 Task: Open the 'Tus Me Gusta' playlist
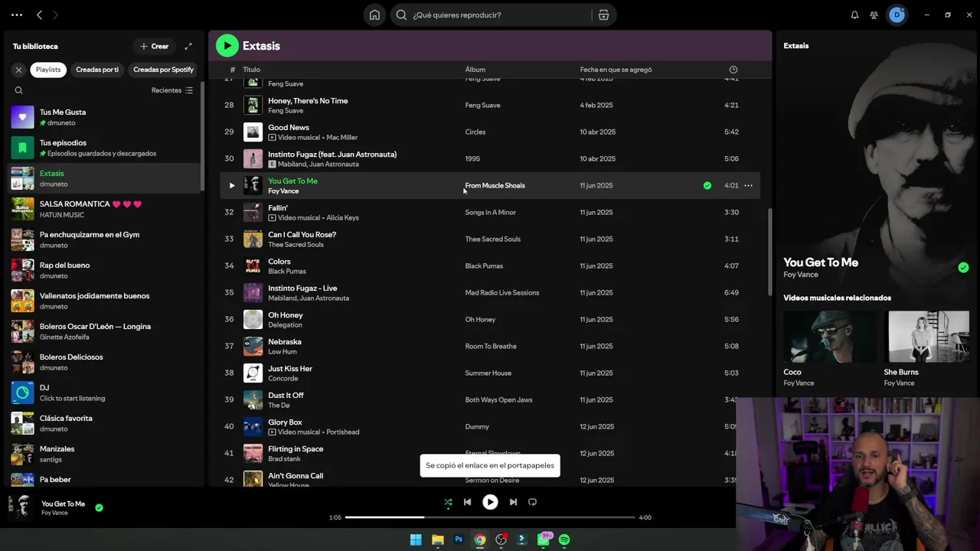103,117
